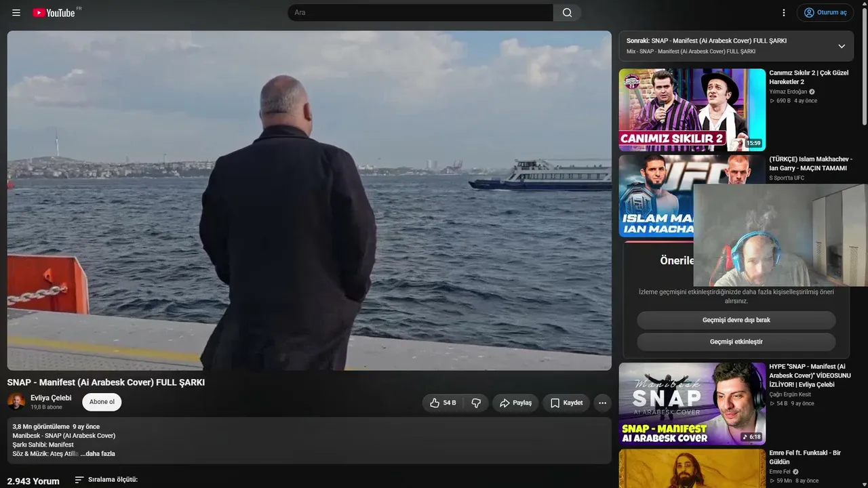Open the three-dot settings menu in header
868x488 pixels.
784,13
